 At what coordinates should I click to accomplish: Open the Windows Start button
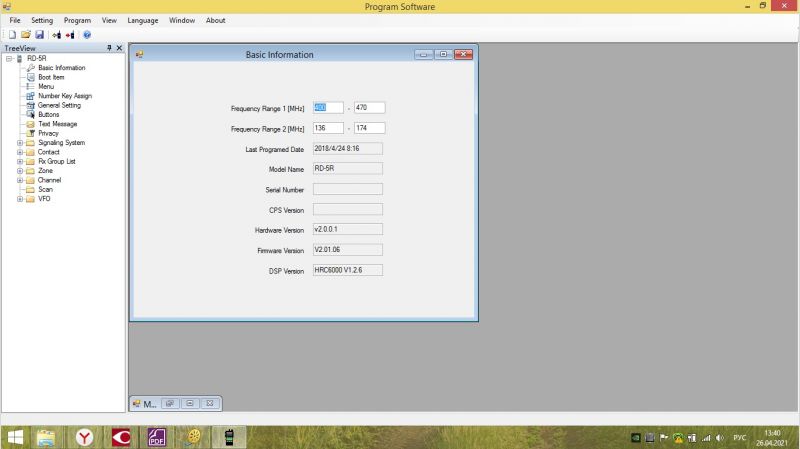coord(15,437)
